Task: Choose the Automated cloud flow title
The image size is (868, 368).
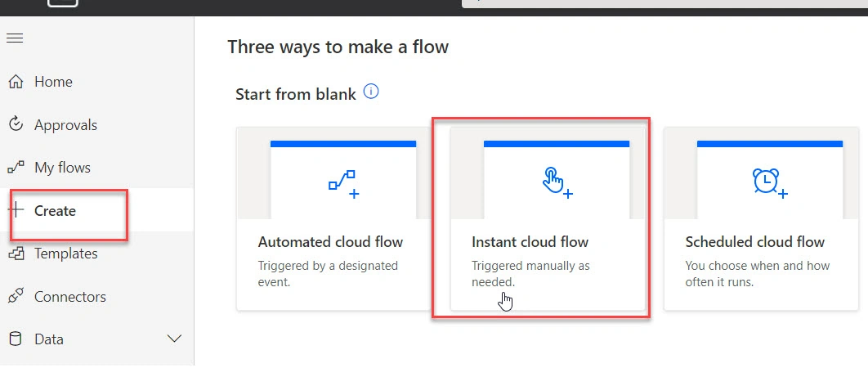Action: [330, 242]
